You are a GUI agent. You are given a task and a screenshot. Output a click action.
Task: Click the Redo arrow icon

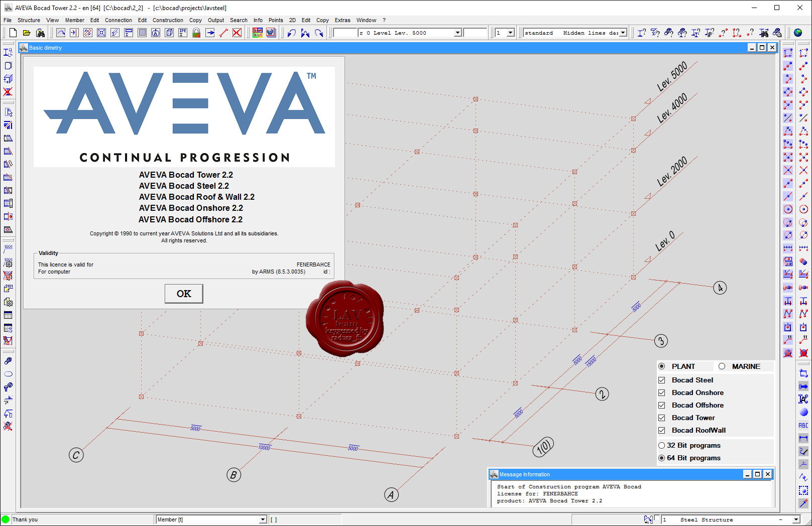[x=318, y=33]
